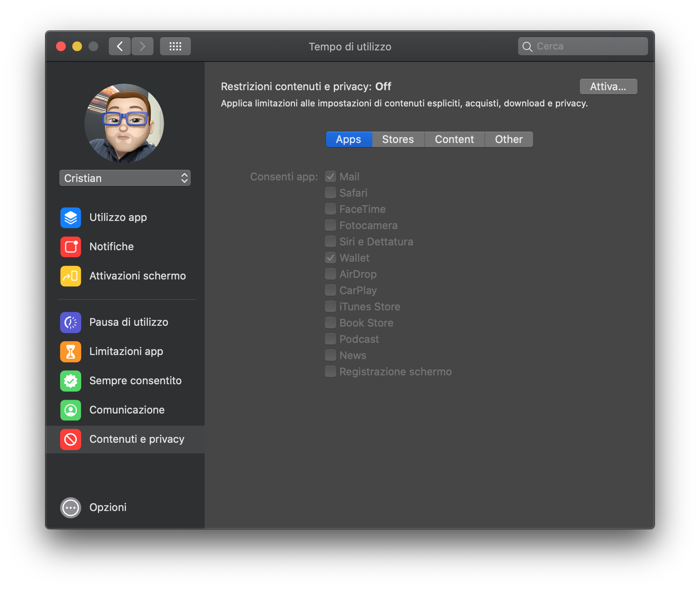Check the News checkbox
700x589 pixels.
click(x=331, y=355)
